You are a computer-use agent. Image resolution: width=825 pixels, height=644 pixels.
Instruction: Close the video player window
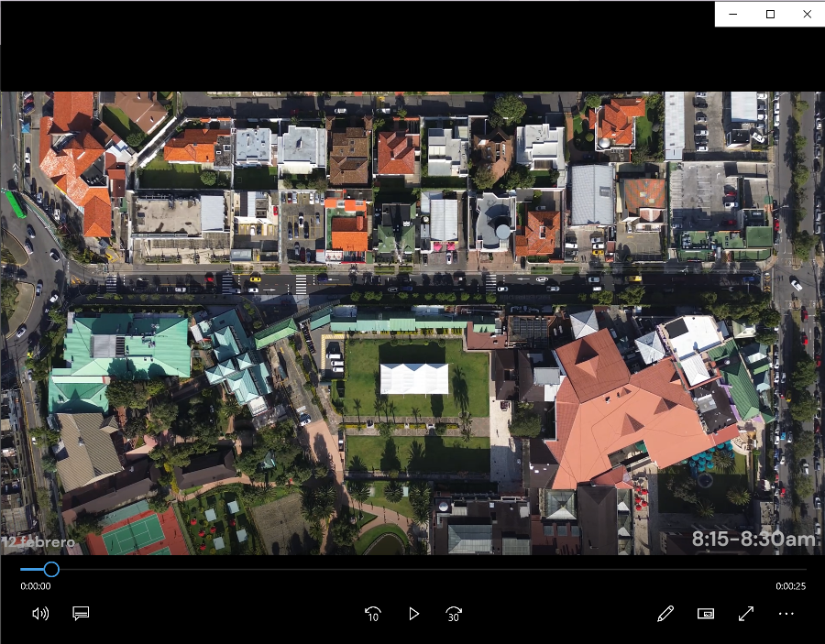pyautogui.click(x=807, y=14)
